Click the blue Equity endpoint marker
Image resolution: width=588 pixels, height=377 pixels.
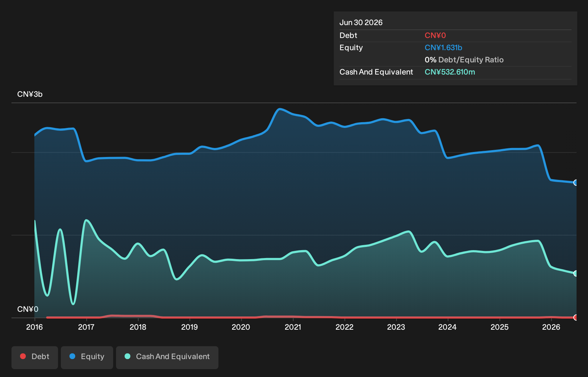[576, 182]
